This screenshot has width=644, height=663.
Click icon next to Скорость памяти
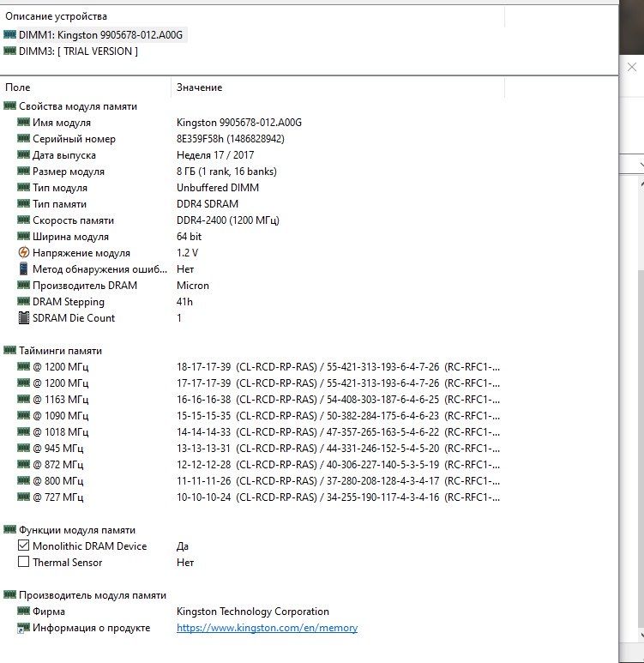[24, 220]
